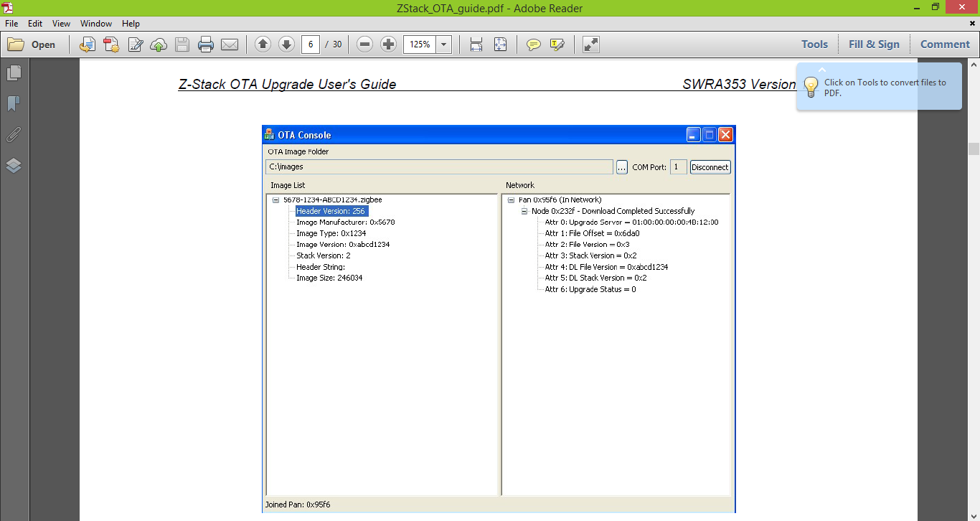Click the '...' browse button beside C:\images
This screenshot has width=980, height=521.
coord(622,167)
